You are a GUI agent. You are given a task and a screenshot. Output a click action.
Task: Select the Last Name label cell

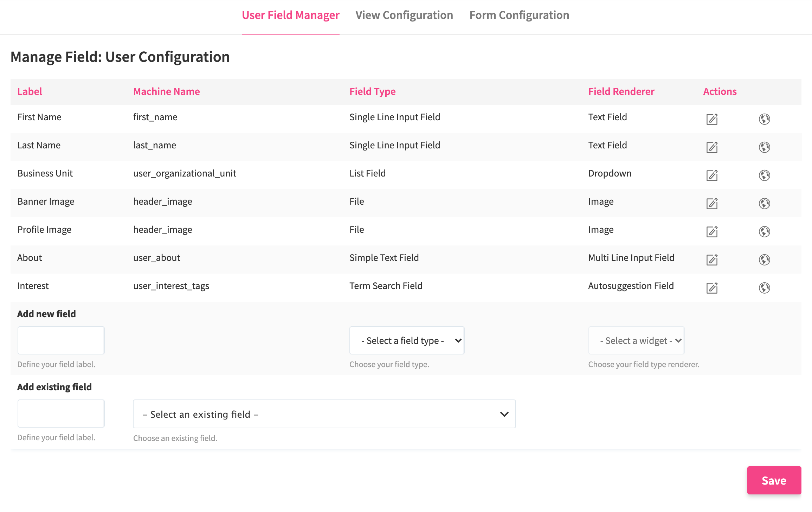click(x=39, y=145)
